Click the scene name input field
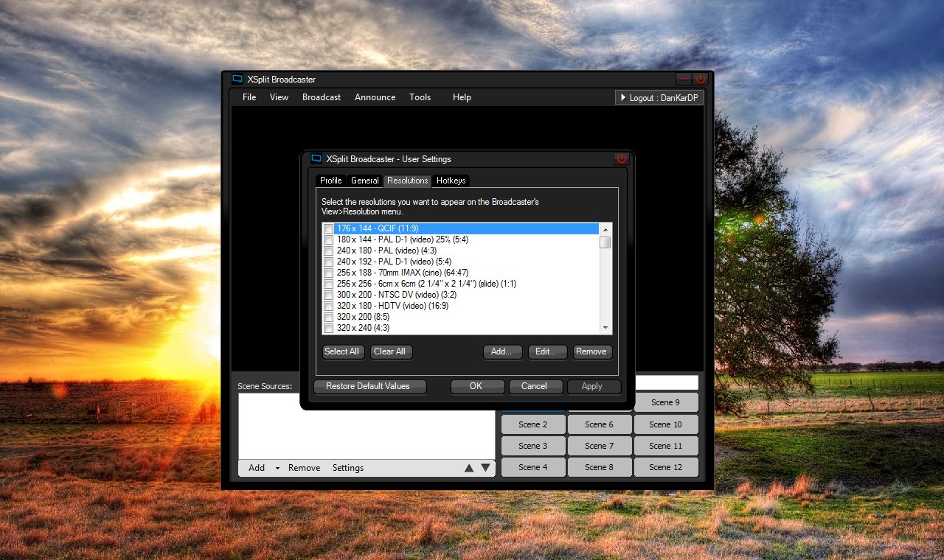This screenshot has width=944, height=560. (667, 382)
